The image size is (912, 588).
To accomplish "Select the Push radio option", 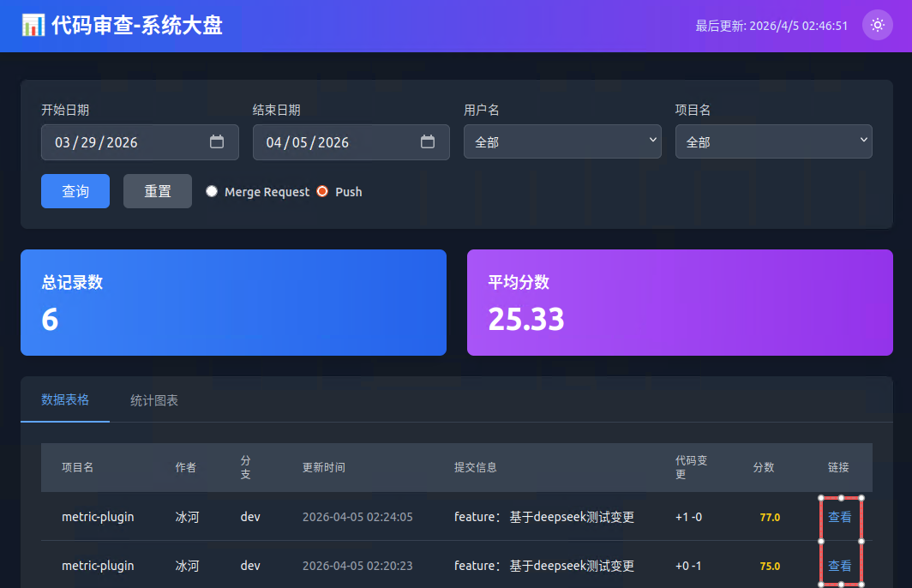I will click(322, 191).
